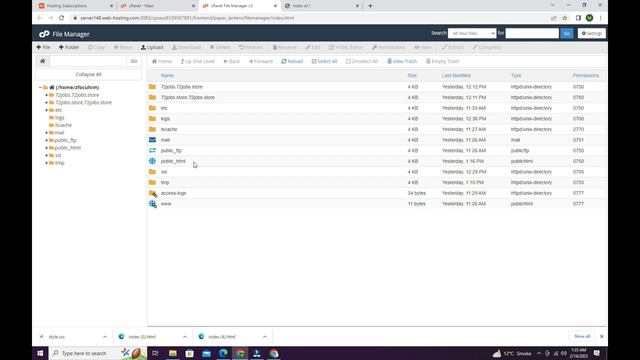The image size is (640, 360).
Task: Click the Permissions toolbar button
Action: tap(389, 47)
